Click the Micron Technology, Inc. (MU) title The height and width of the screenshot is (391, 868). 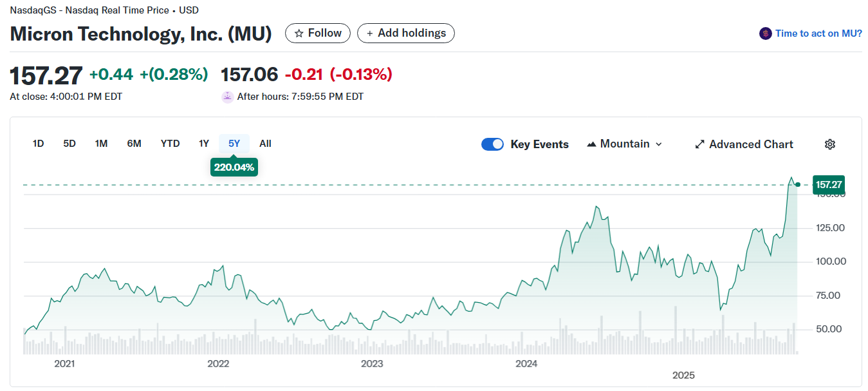pyautogui.click(x=141, y=34)
